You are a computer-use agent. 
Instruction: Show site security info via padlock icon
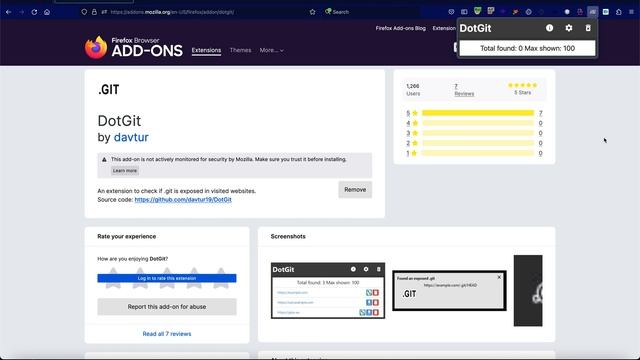[x=94, y=12]
